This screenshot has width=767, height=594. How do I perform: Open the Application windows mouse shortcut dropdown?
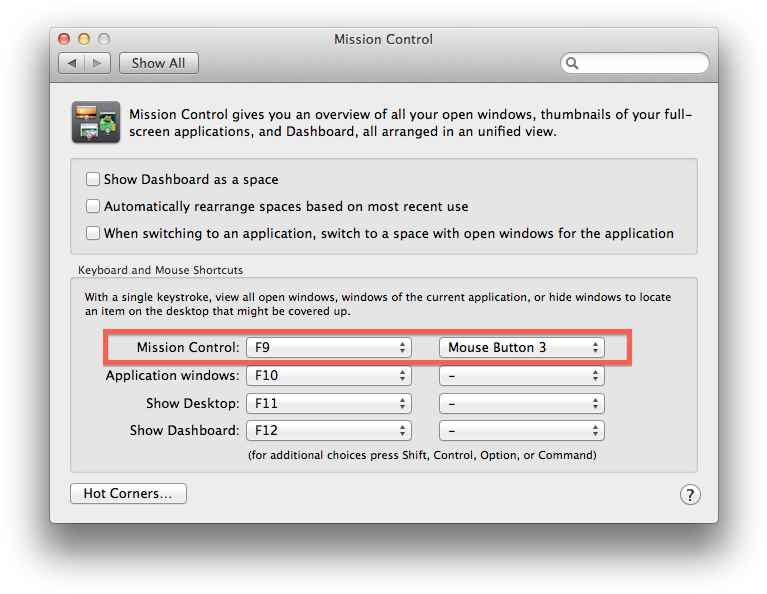coord(522,376)
